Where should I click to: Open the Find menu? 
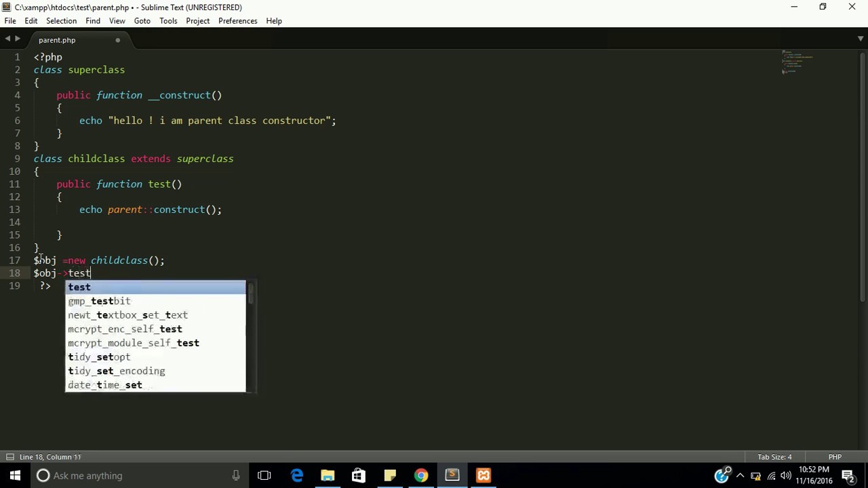point(93,21)
